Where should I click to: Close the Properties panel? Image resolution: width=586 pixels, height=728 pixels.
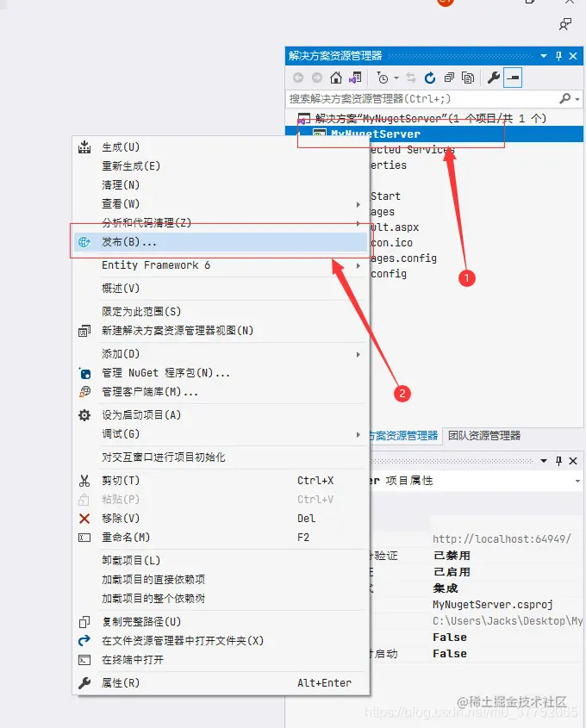pos(573,461)
